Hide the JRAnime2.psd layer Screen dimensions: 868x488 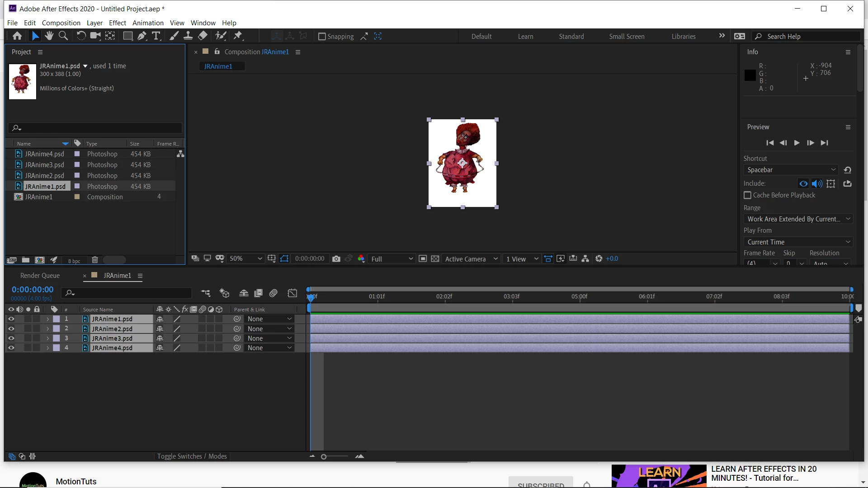click(11, 329)
